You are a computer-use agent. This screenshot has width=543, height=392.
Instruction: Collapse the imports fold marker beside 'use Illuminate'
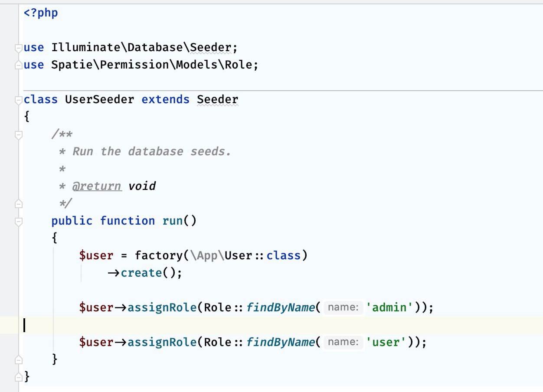[18, 49]
